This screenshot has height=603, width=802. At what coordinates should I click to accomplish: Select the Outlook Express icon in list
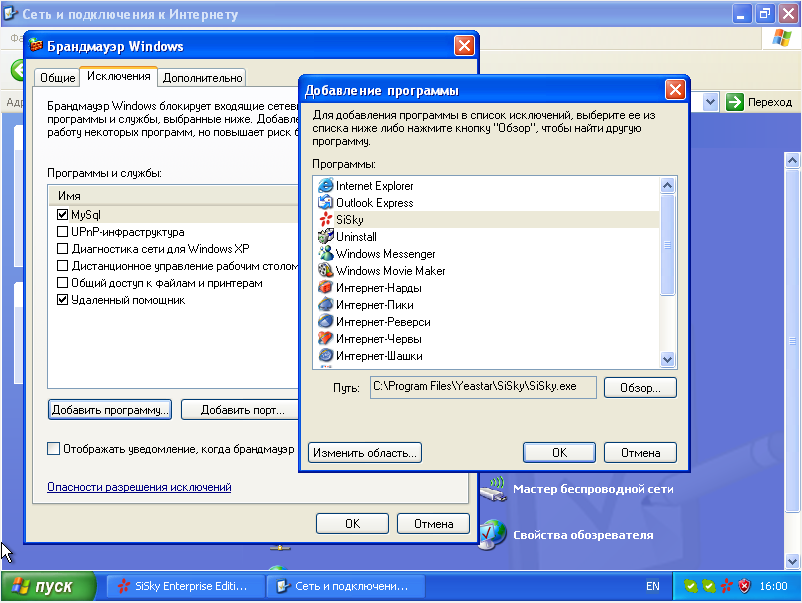(325, 203)
